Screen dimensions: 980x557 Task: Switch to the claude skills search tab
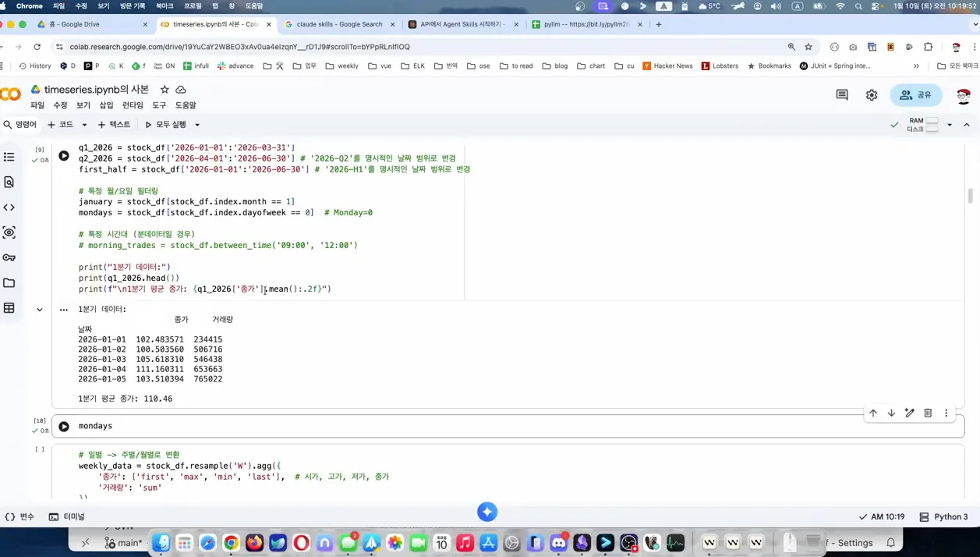(340, 24)
